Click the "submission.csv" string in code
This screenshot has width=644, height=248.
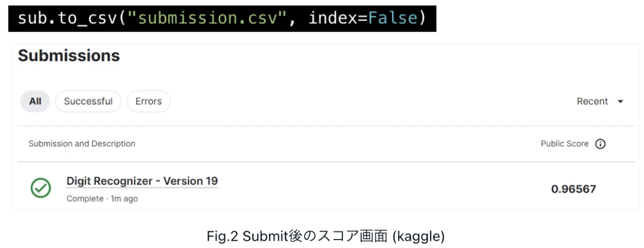pyautogui.click(x=207, y=19)
